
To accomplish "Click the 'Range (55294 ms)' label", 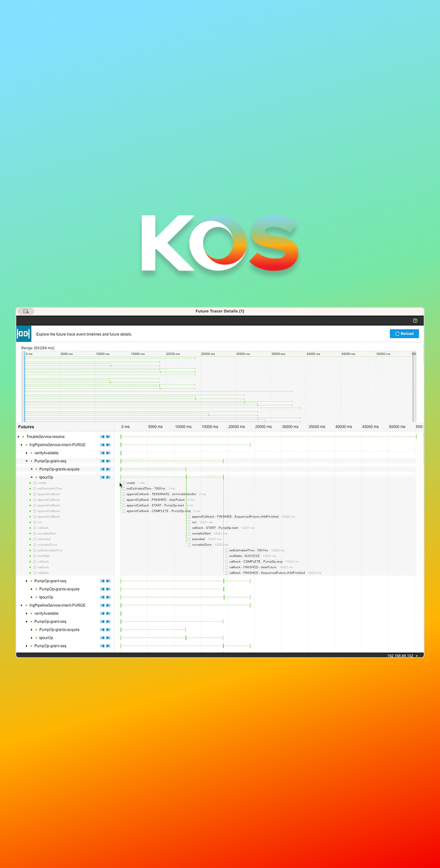I will click(x=38, y=348).
